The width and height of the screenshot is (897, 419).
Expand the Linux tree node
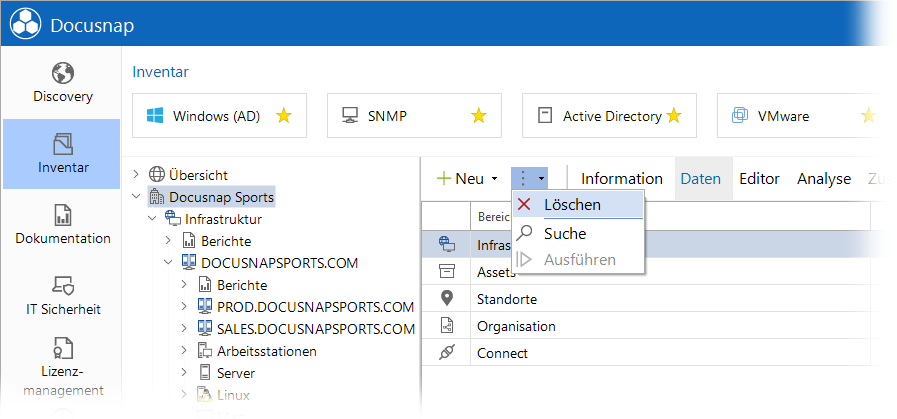[x=184, y=394]
